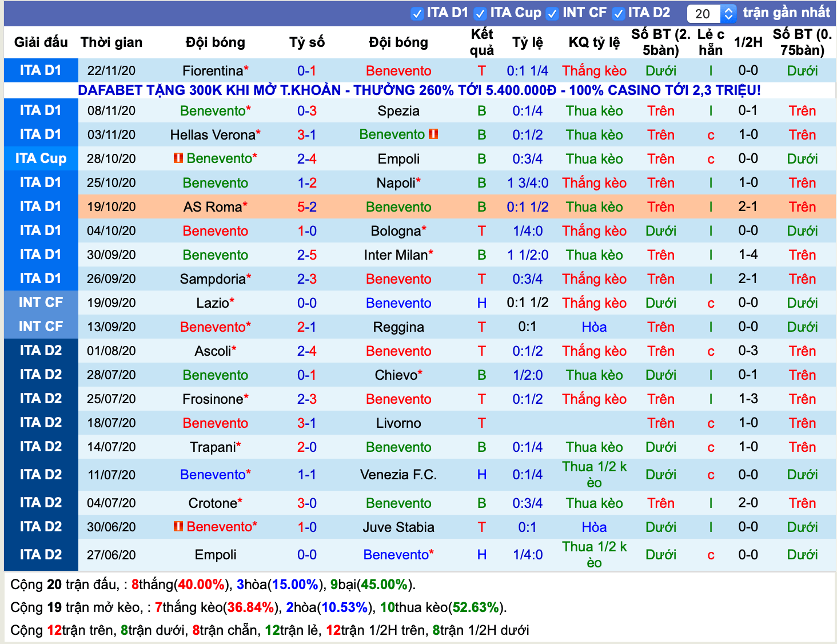The image size is (837, 644).
Task: Toggle the ITA Cup filter checkbox
Action: [480, 13]
